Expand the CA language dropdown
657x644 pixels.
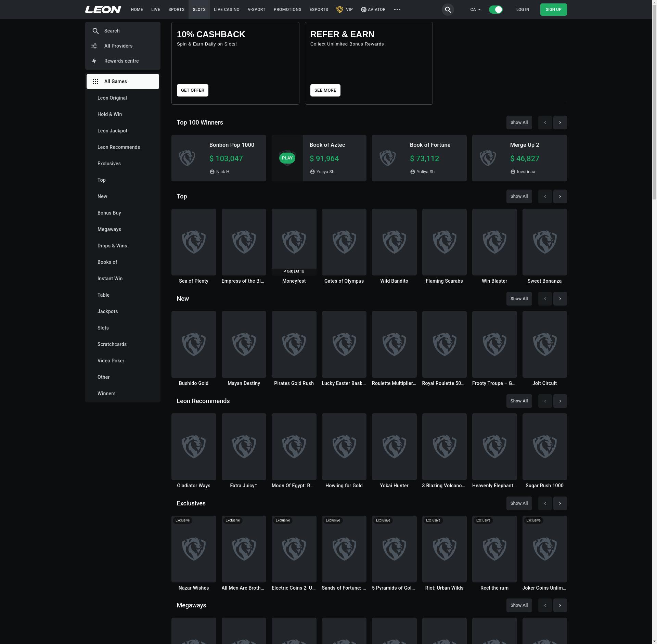click(x=475, y=10)
